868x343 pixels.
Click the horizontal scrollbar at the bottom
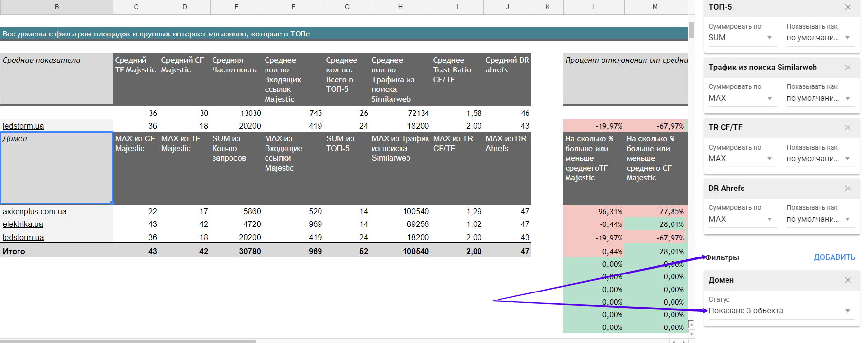click(x=127, y=341)
